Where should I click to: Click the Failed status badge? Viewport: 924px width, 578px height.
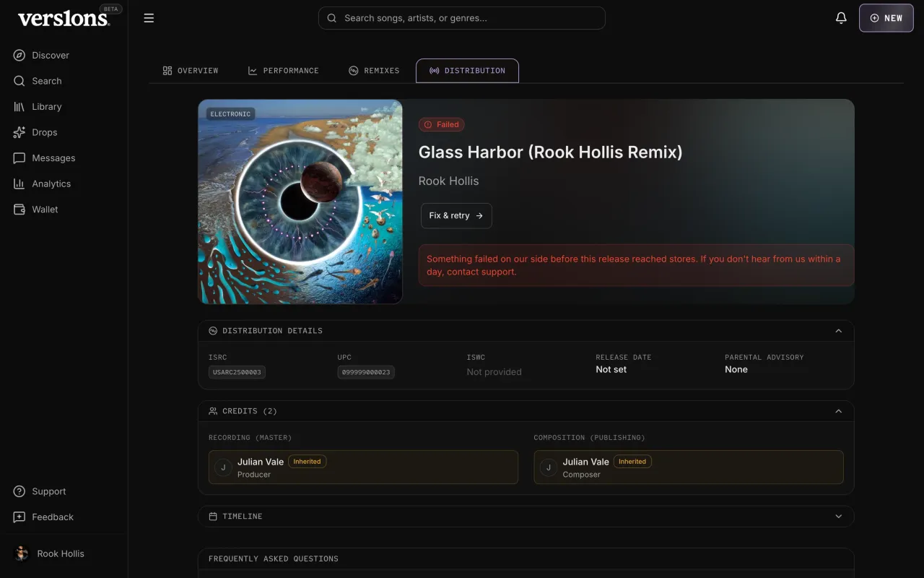point(442,124)
